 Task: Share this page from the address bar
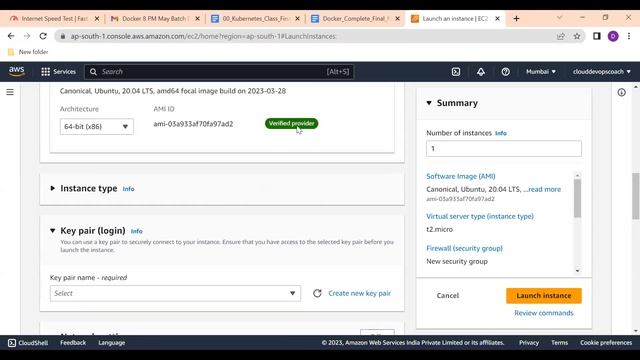(x=561, y=36)
